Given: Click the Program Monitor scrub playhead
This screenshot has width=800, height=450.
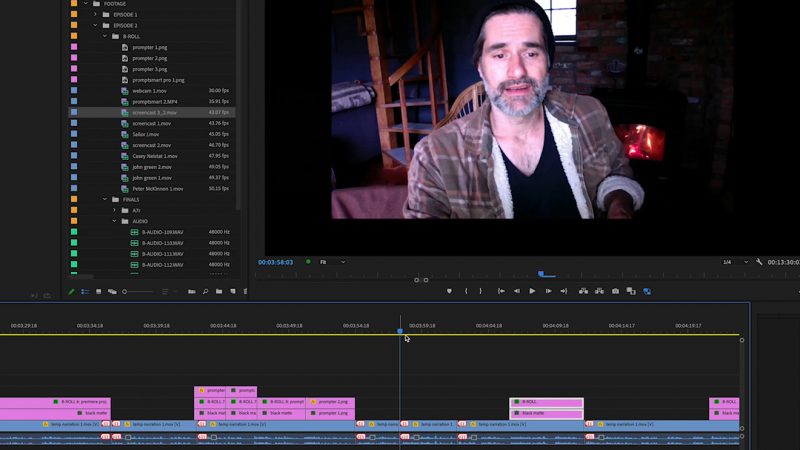Looking at the screenshot, I should click(541, 274).
